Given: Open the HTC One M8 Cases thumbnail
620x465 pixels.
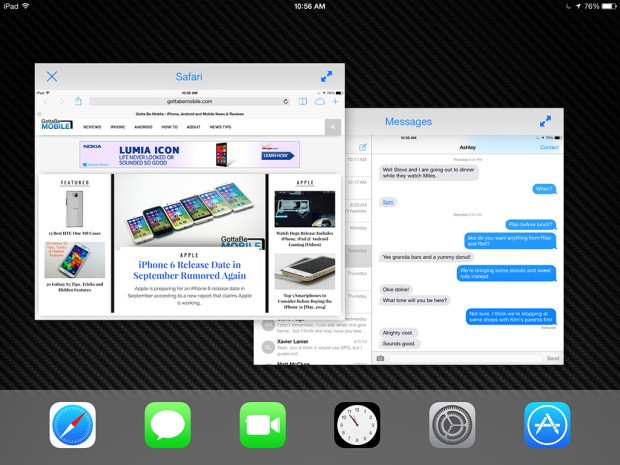Looking at the screenshot, I should (x=74, y=208).
